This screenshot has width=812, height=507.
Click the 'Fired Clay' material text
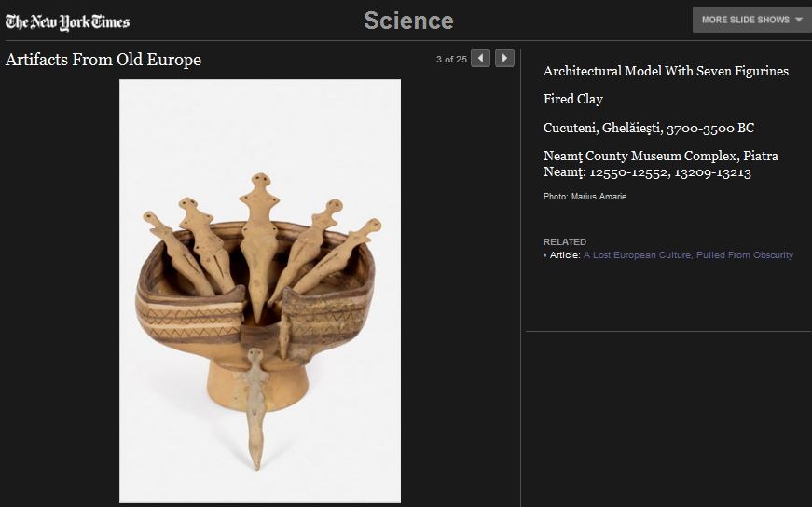tap(573, 99)
